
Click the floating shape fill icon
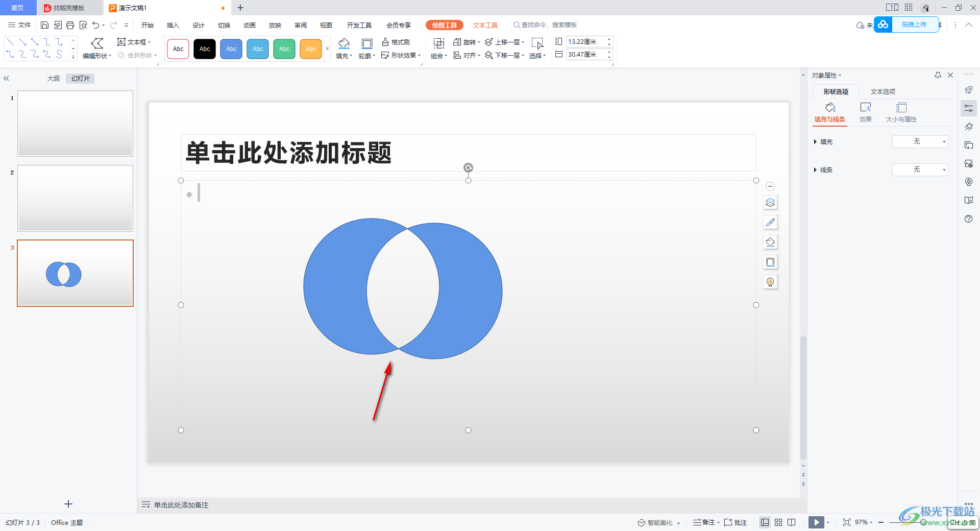pos(770,242)
